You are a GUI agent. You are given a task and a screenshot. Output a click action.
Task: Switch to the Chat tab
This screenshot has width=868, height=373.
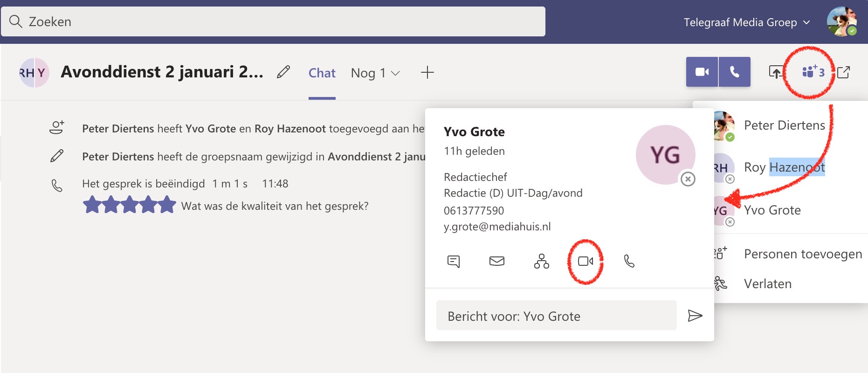click(x=322, y=73)
